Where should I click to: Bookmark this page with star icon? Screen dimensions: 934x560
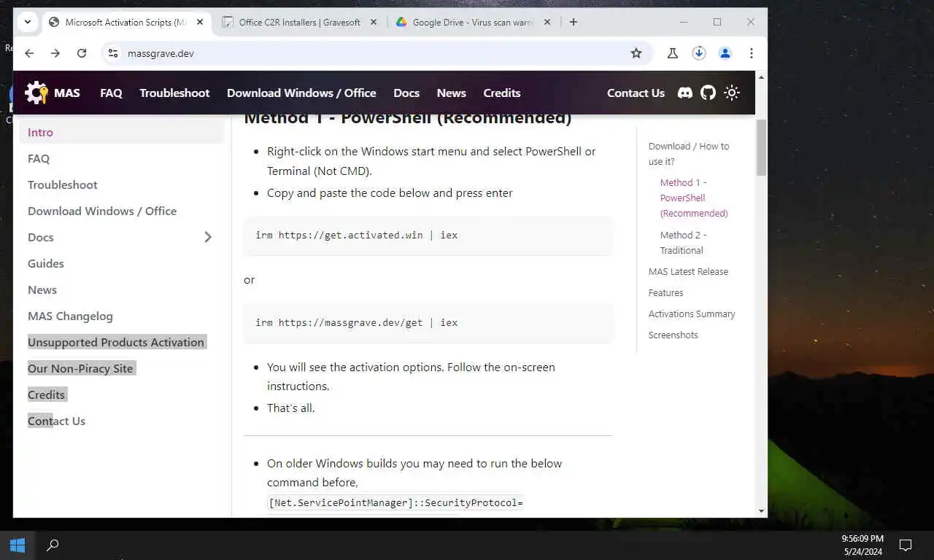pyautogui.click(x=636, y=53)
